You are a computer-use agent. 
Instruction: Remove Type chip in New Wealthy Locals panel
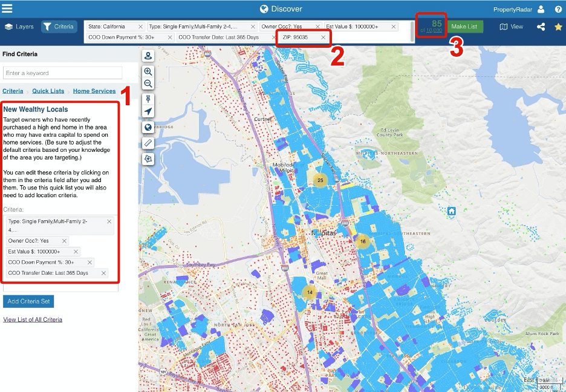point(109,221)
